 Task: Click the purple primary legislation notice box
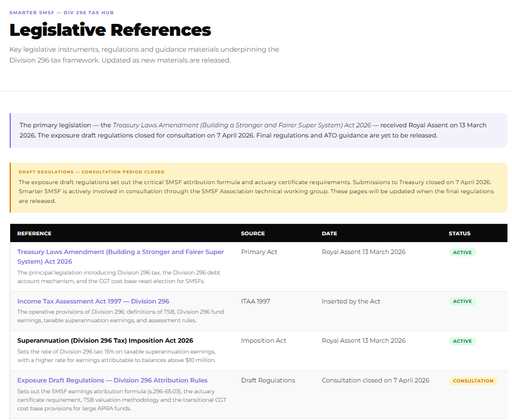coord(259,130)
